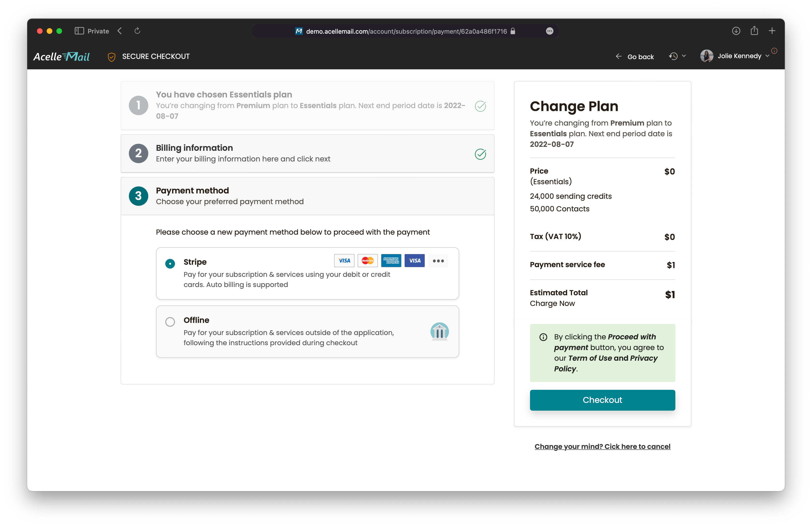Click the three-dot menu icon in Stripe row
Viewport: 812px width, 527px height.
click(x=438, y=260)
